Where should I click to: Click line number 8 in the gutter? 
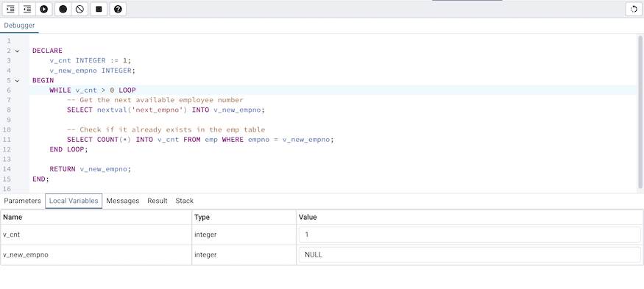tap(9, 110)
